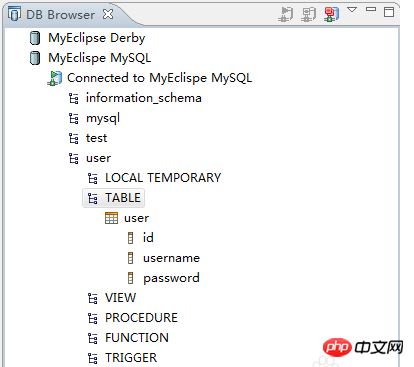Viewport: 414px width, 367px height.
Task: Click the username column icon
Action: point(130,258)
